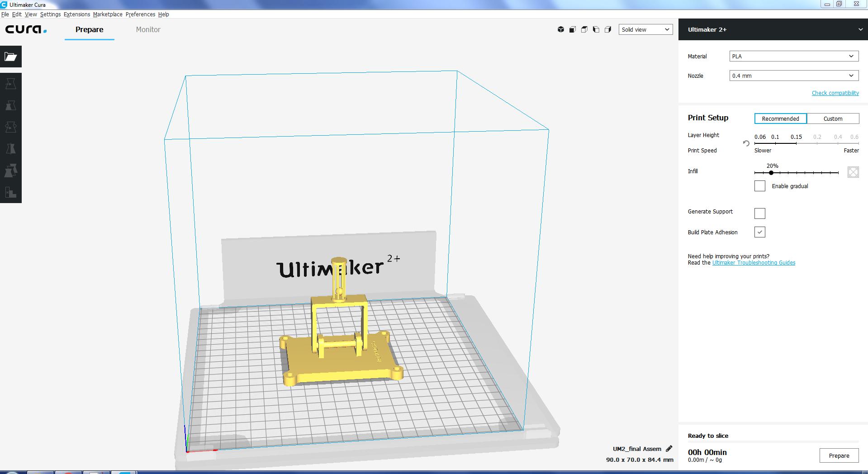Viewport: 868px width, 474px height.
Task: Click the Prepare button to slice
Action: point(839,455)
